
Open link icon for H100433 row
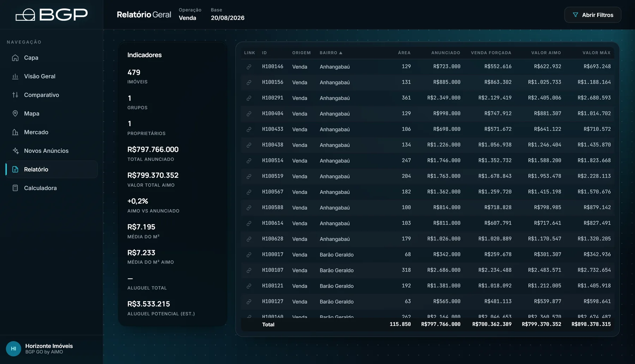click(x=249, y=129)
